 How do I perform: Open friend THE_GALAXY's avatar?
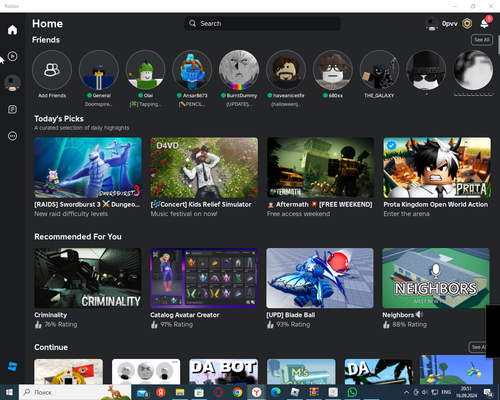click(379, 70)
